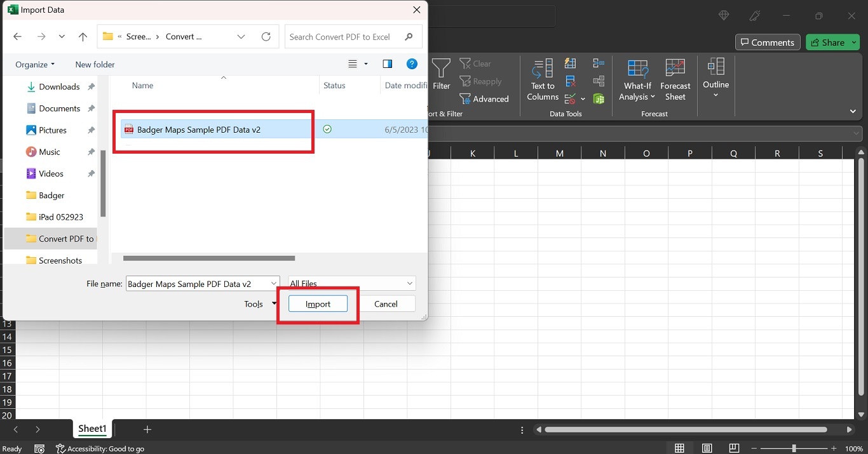Add a new sheet
Screen dimensions: 868x454
click(x=147, y=430)
